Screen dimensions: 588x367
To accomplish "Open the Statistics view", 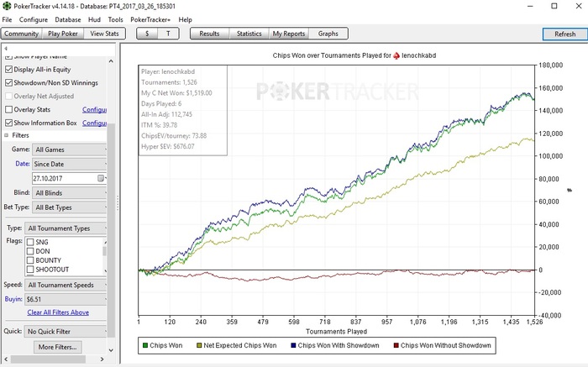I will click(x=249, y=34).
